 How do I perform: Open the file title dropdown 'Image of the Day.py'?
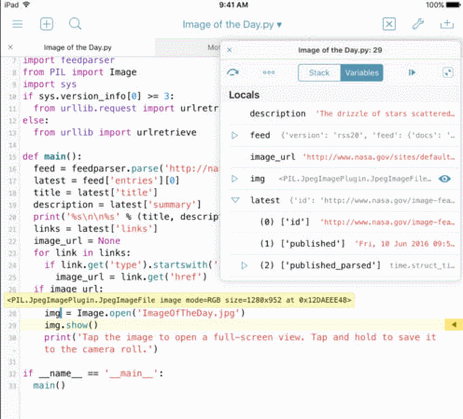tap(232, 25)
